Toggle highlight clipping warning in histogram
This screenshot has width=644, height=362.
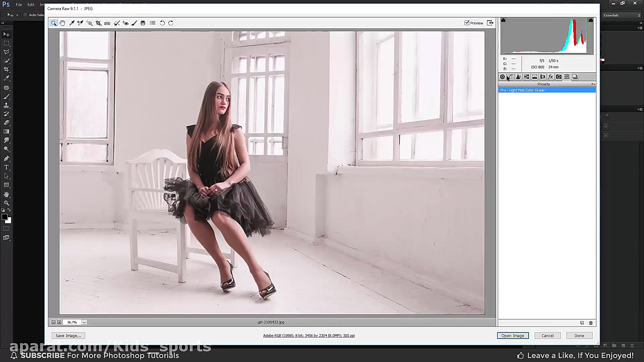591,20
